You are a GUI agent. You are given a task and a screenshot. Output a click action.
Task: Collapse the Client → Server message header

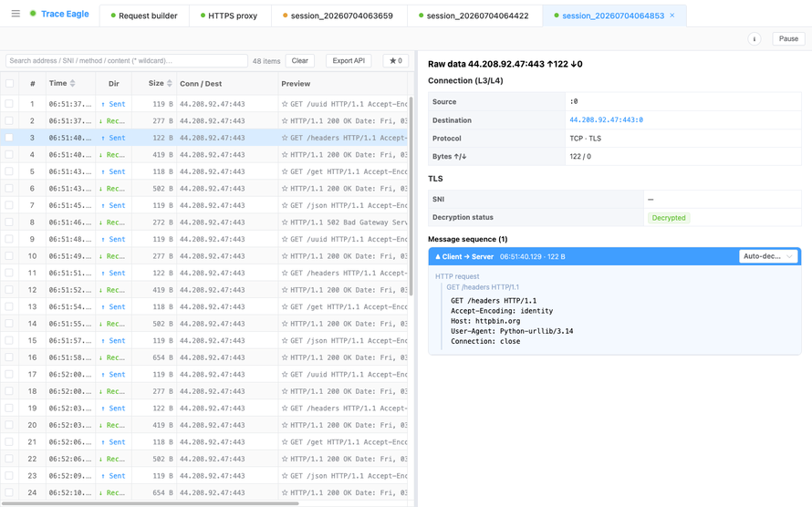tap(615, 256)
